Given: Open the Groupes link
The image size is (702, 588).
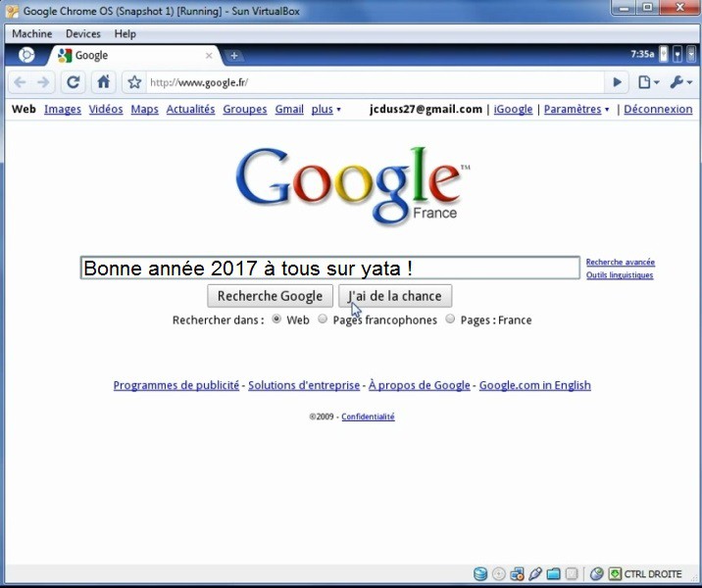Looking at the screenshot, I should tap(245, 109).
